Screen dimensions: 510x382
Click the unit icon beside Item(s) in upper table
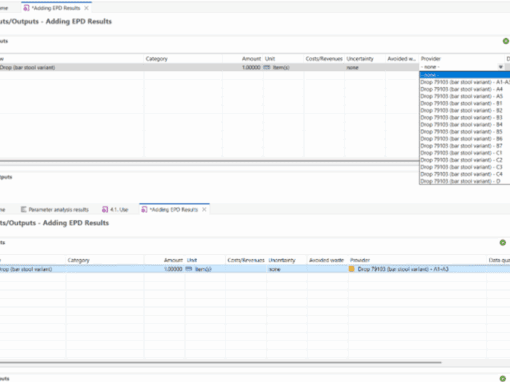[x=267, y=67]
